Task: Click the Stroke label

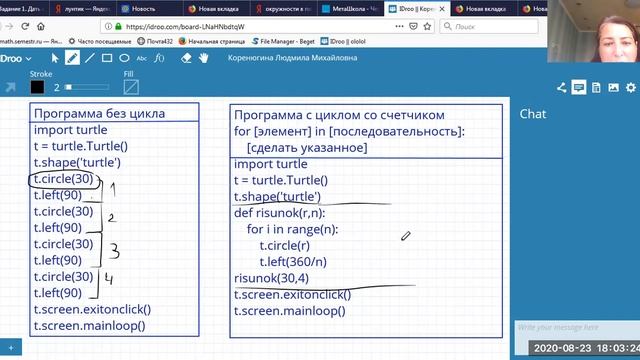Action: pos(41,74)
